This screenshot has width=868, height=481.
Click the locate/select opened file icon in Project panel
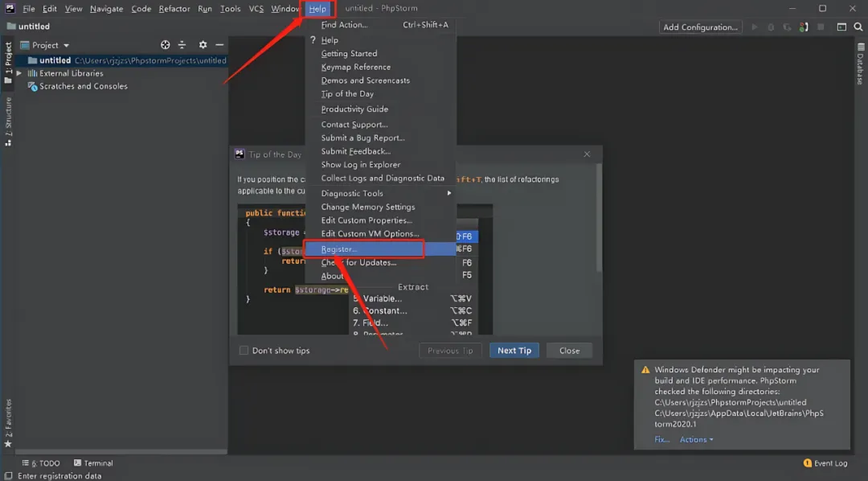[165, 45]
